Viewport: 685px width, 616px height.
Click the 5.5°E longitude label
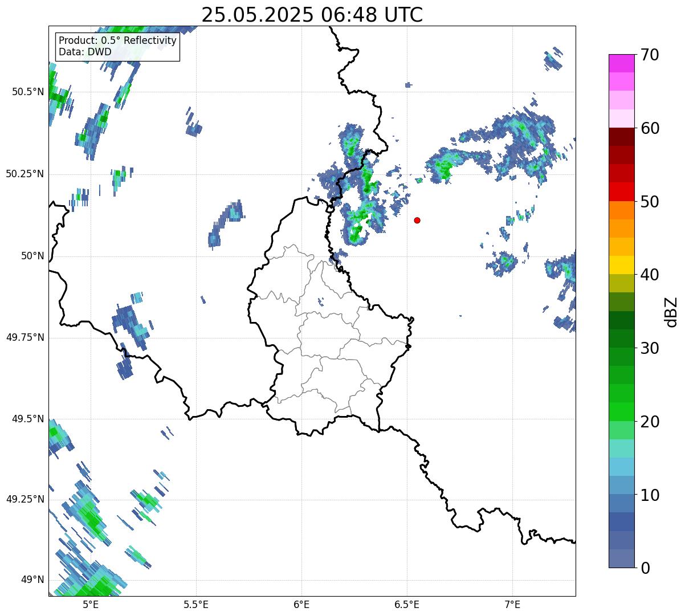click(x=196, y=604)
